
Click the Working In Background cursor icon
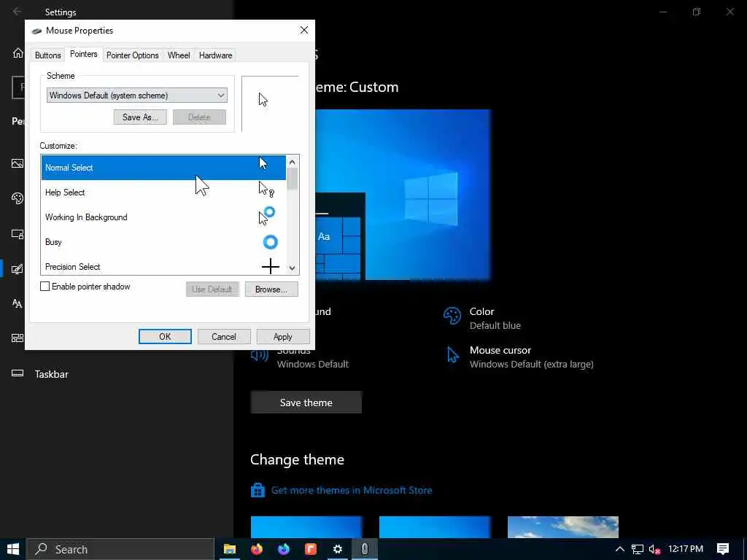[267, 216]
